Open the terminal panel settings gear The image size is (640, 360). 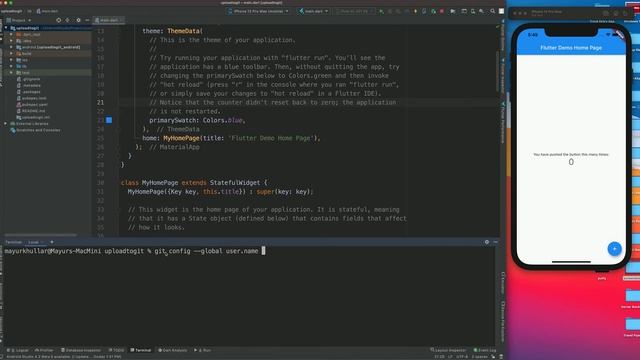[487, 242]
